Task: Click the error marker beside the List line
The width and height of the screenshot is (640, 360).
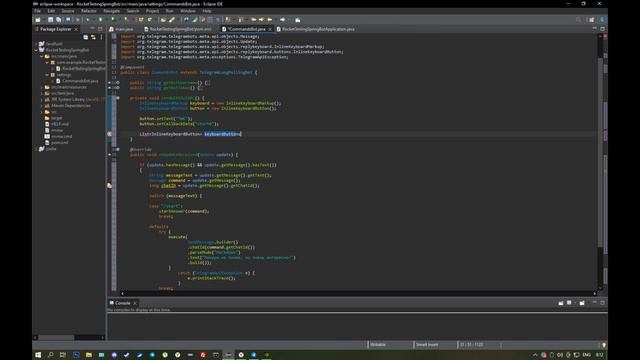Action: (109, 134)
